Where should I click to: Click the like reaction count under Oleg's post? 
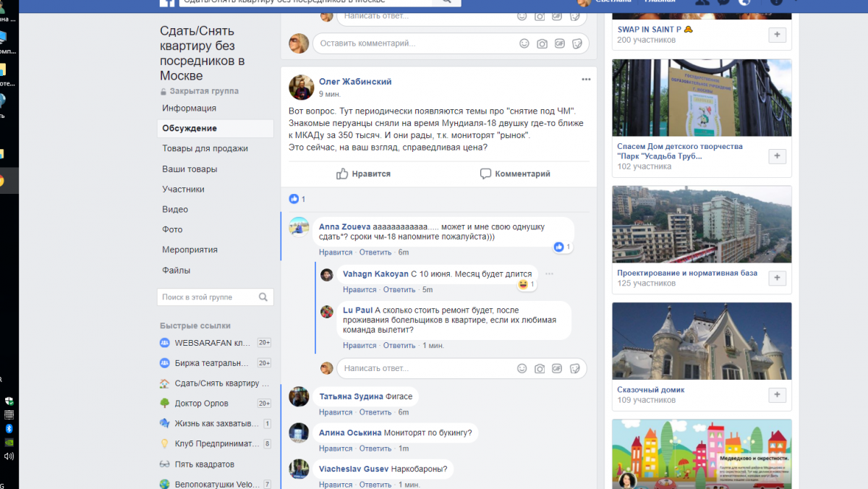(297, 199)
